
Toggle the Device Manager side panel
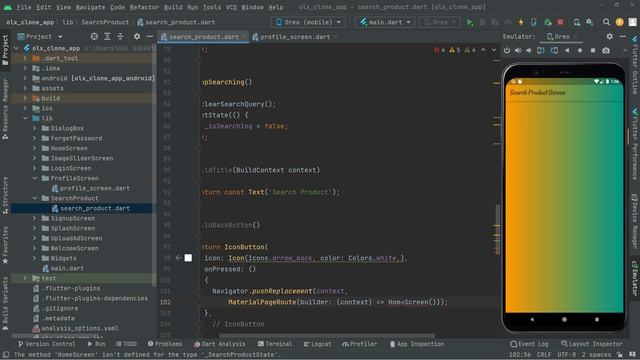635,221
